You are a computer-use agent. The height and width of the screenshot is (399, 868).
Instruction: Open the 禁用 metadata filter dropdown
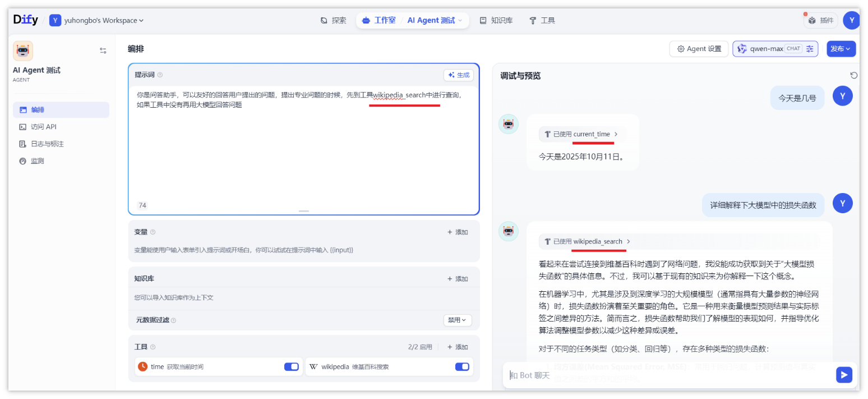[x=458, y=320]
